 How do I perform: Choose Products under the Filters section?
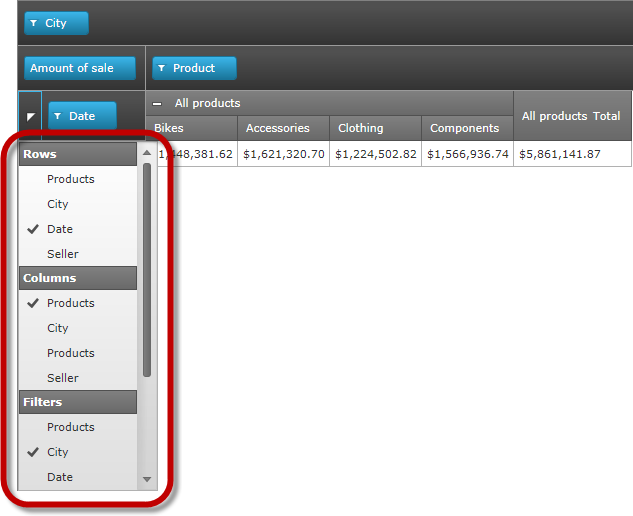(70, 427)
